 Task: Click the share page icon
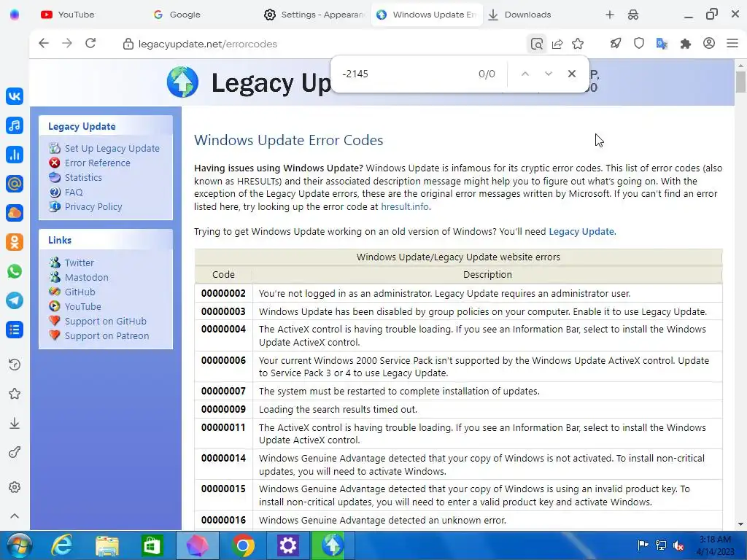pyautogui.click(x=557, y=44)
